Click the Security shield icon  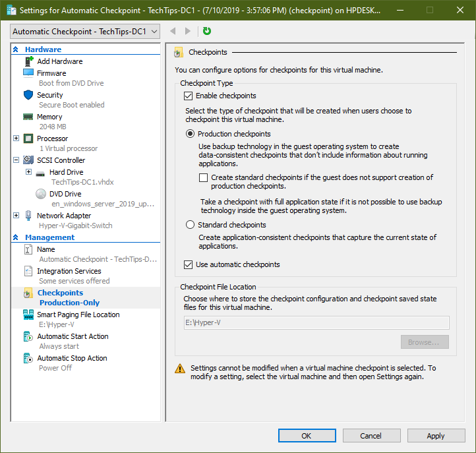(x=28, y=95)
